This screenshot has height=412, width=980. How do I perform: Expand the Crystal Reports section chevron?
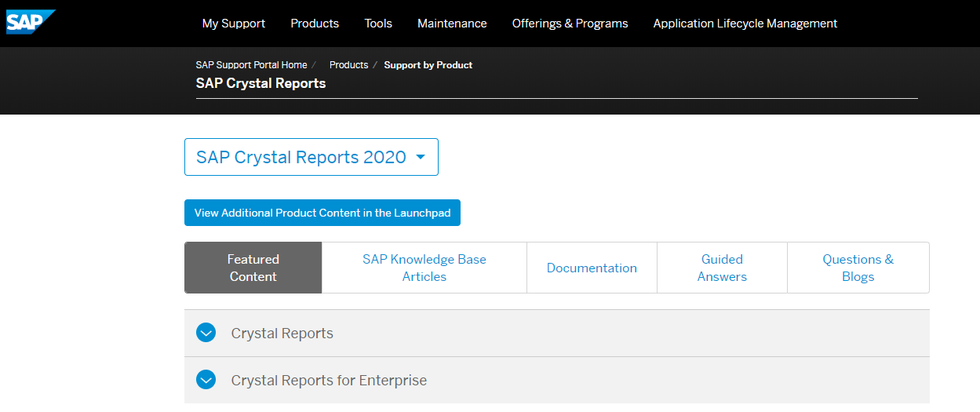[x=206, y=334]
